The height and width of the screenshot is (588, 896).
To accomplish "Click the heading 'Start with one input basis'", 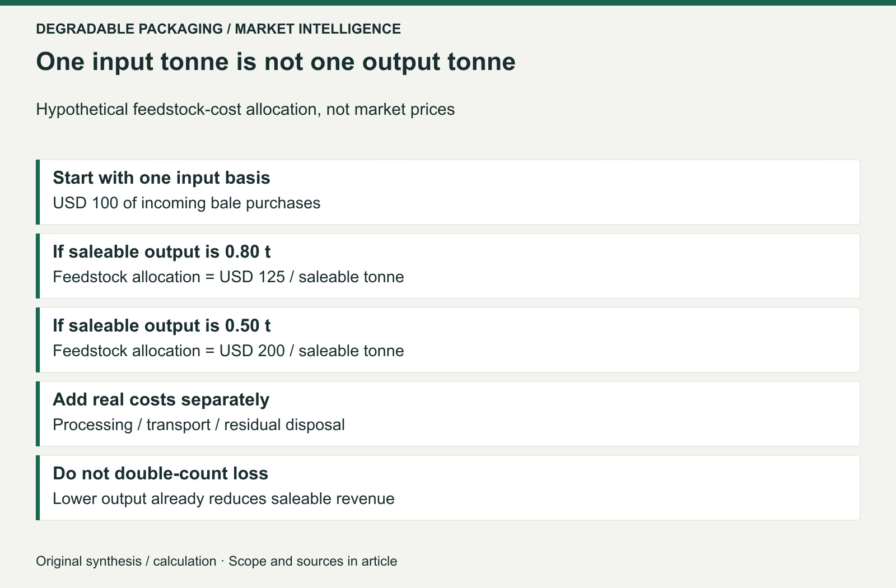I will tap(161, 178).
